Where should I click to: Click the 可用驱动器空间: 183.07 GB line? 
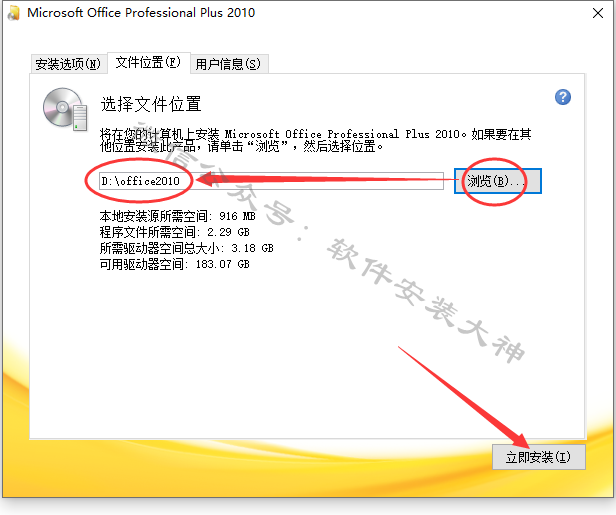pyautogui.click(x=174, y=264)
